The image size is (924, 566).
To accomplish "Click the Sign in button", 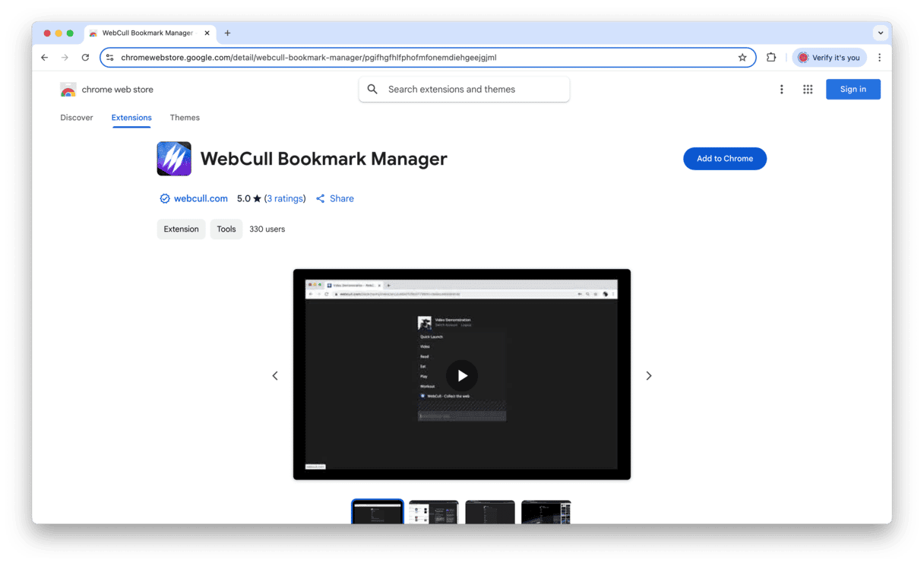I will point(853,90).
